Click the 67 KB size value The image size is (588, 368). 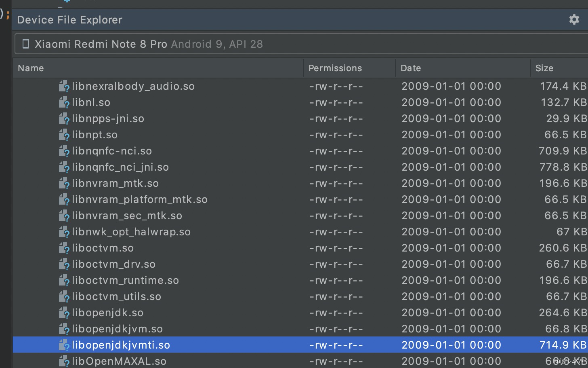(571, 232)
